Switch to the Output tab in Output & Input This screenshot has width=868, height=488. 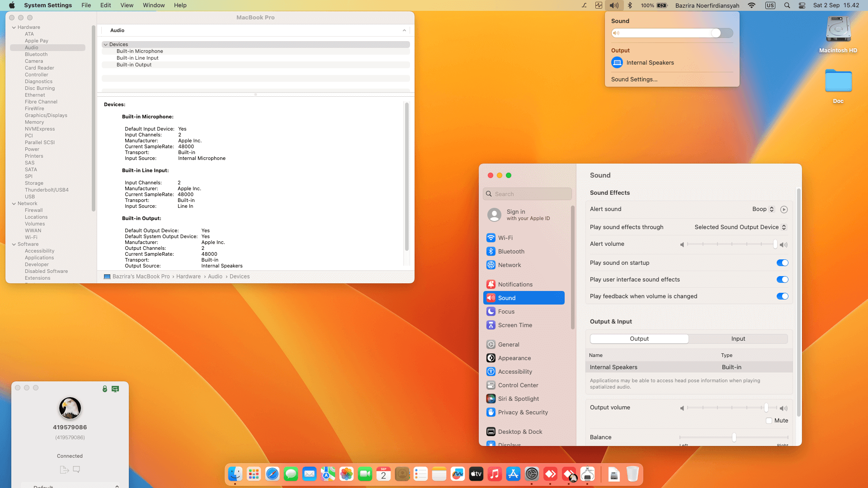point(639,339)
